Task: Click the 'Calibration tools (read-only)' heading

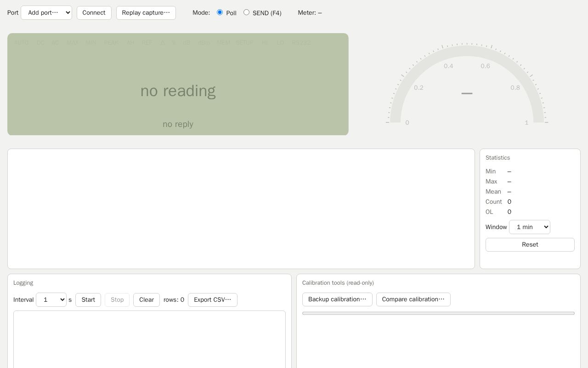Action: (x=338, y=283)
